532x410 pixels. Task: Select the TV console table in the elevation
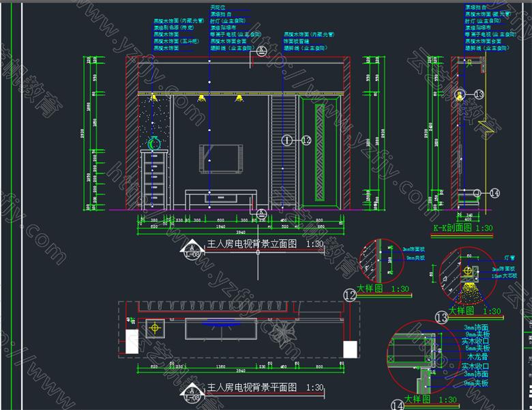pos(221,200)
